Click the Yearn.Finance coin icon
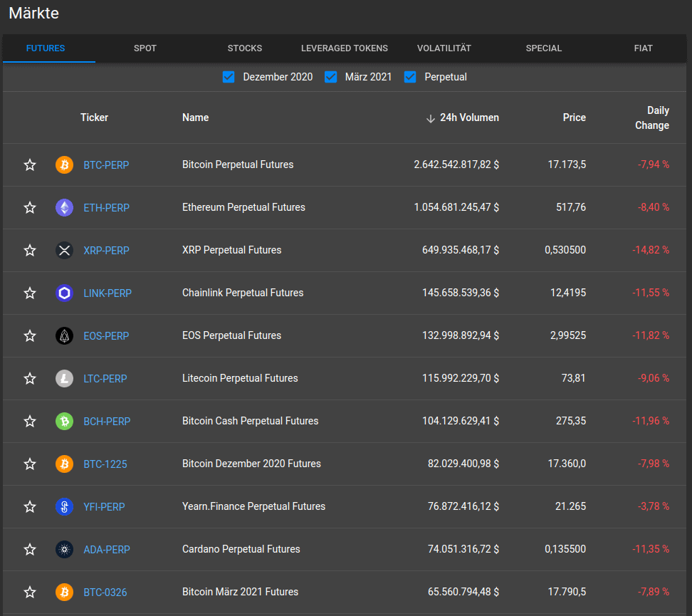 point(64,507)
